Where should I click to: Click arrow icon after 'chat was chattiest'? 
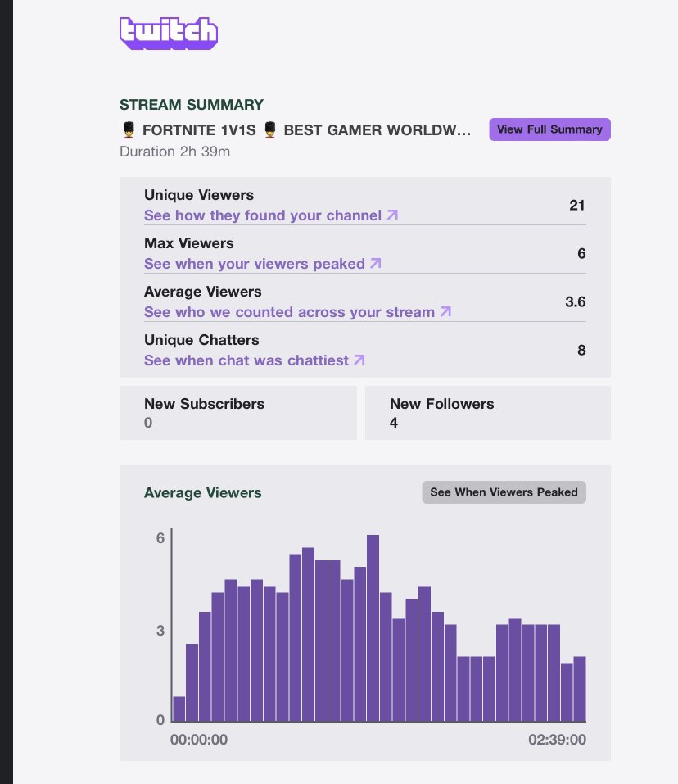(x=359, y=360)
